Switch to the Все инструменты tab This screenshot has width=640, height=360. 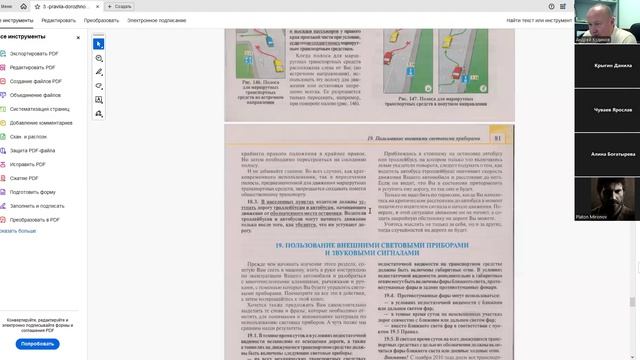point(16,20)
